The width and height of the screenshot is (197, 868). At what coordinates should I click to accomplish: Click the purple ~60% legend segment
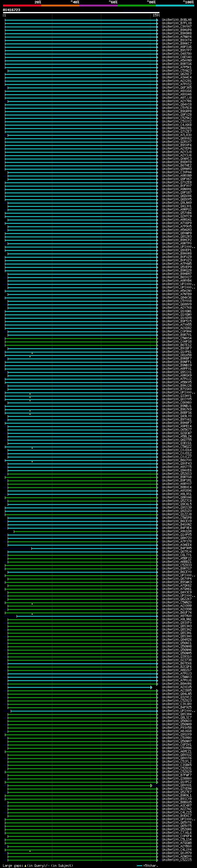pos(99,6)
